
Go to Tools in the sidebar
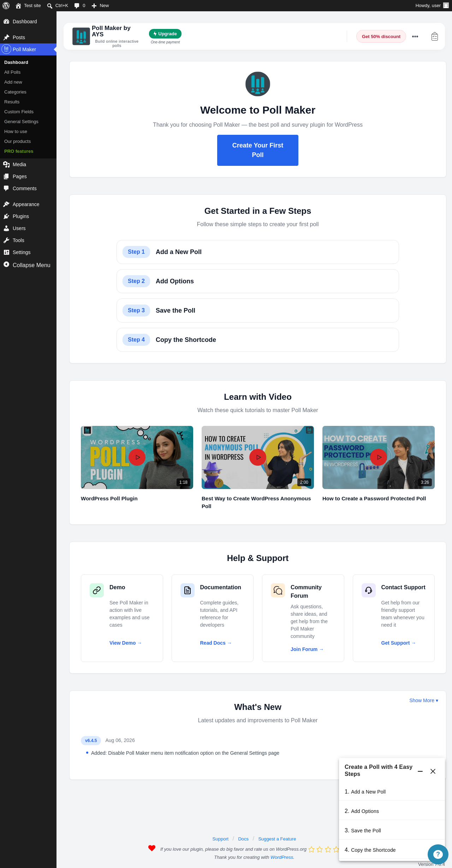click(28, 240)
